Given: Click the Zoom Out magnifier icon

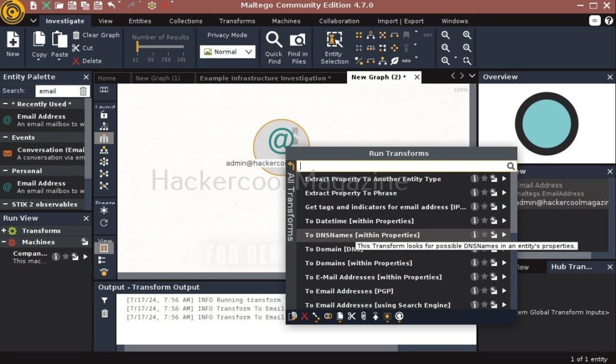Looking at the screenshot, I should point(467,48).
